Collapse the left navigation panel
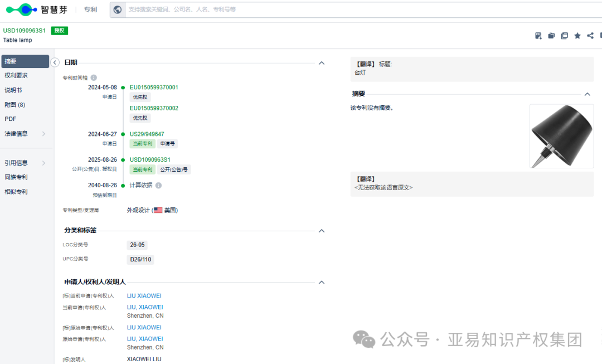Viewport: 602px width, 364px height. (55, 62)
